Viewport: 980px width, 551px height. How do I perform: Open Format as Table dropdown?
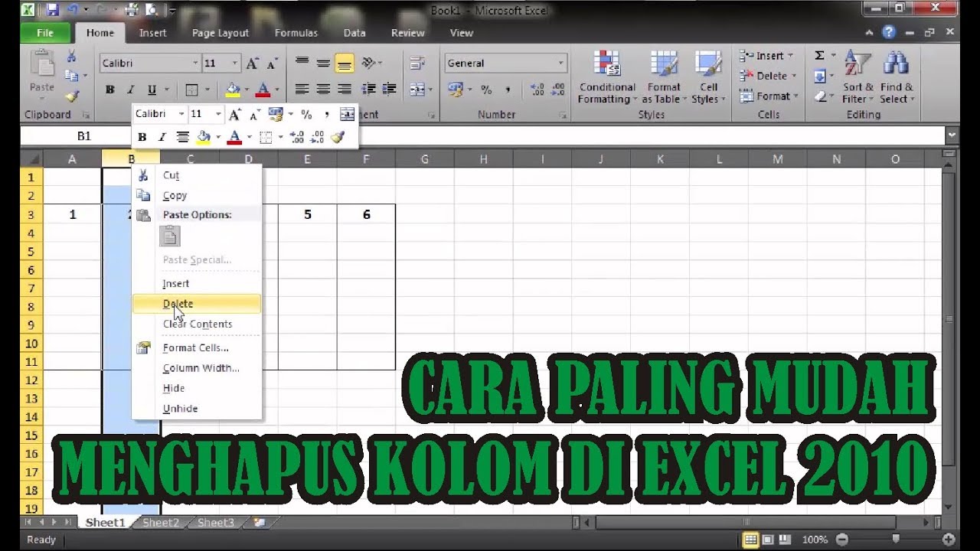[x=663, y=78]
